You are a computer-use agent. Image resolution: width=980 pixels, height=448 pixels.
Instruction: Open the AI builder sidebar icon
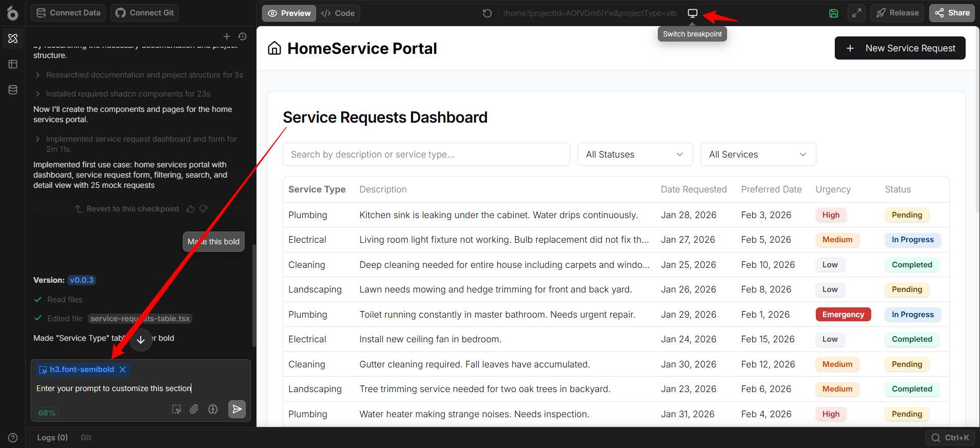click(13, 38)
